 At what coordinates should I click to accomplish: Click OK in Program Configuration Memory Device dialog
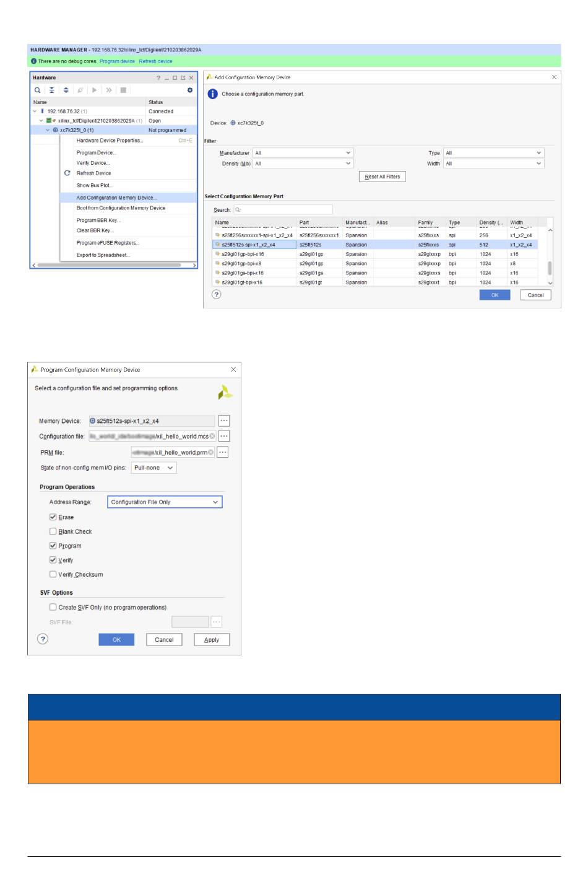pyautogui.click(x=116, y=639)
